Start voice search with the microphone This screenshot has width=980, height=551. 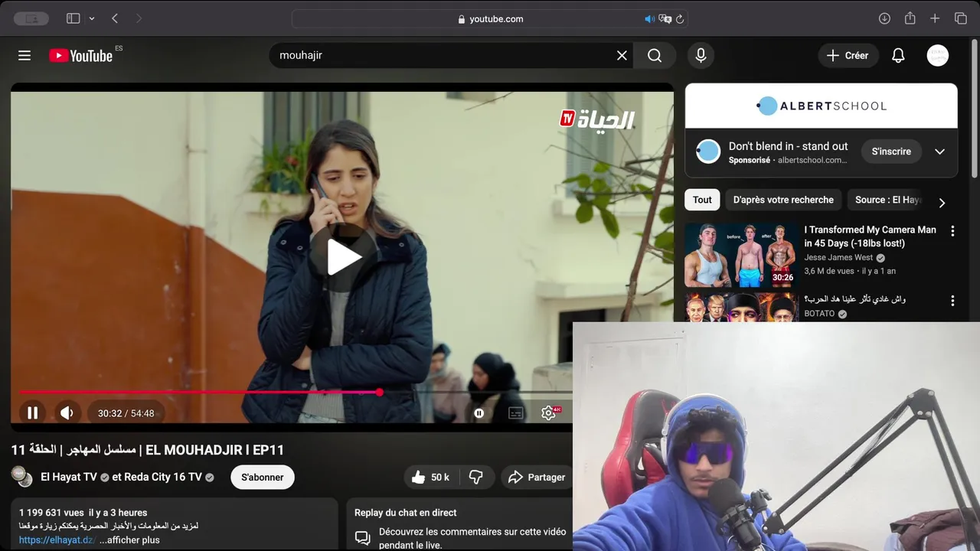point(701,55)
